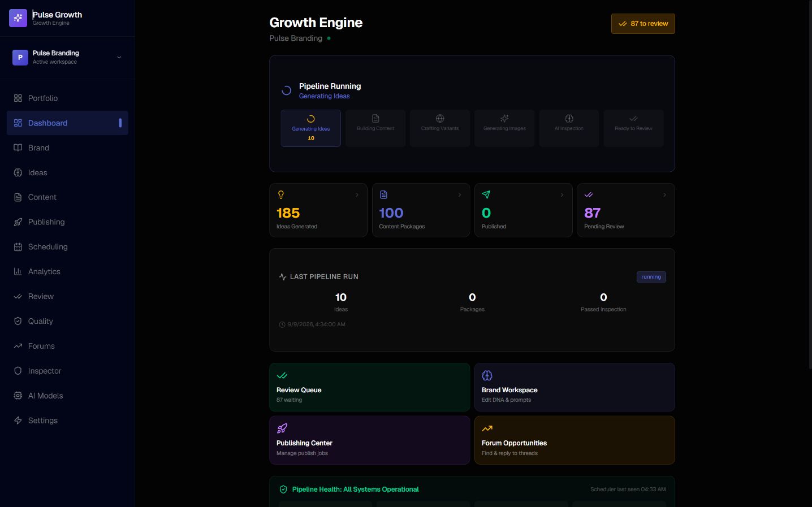
Task: Click the Scheduling calendar icon in sidebar
Action: point(18,247)
